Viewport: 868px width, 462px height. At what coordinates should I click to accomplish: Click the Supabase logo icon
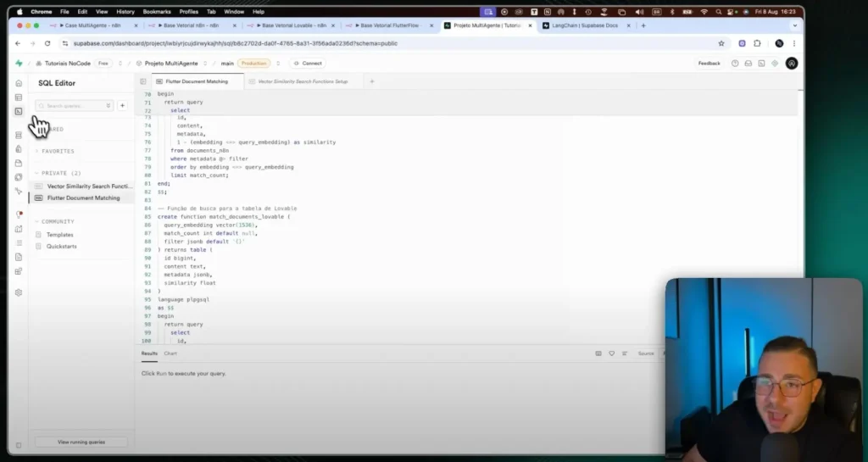[19, 64]
